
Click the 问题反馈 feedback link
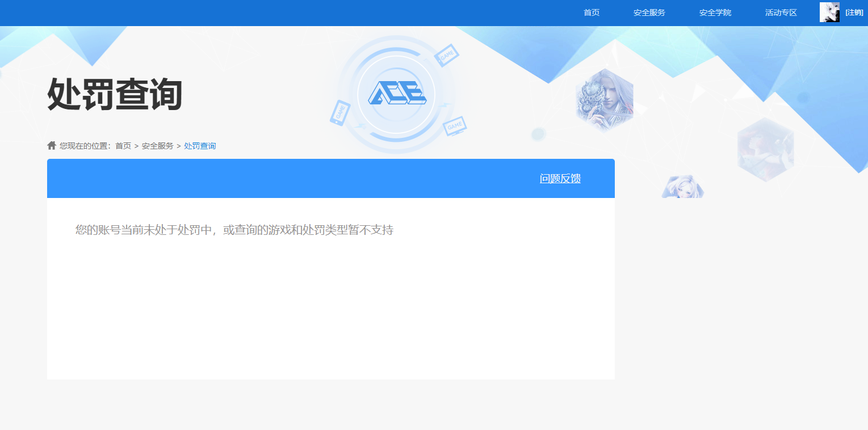tap(560, 178)
